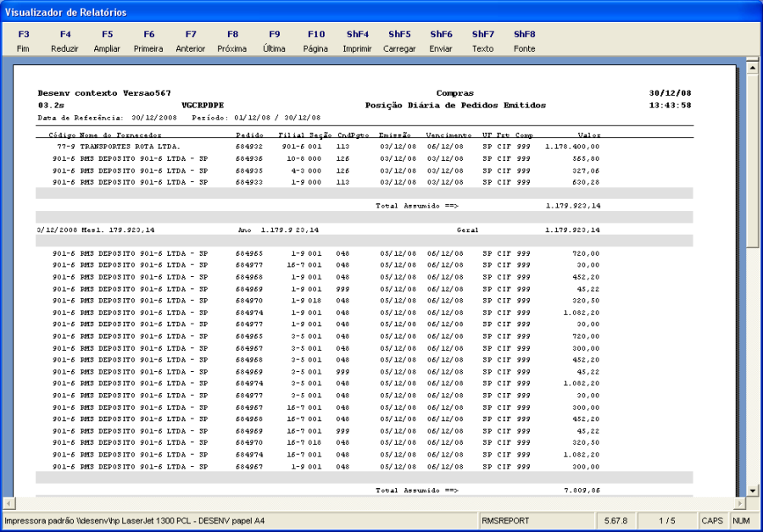
Task: Click F5 Ampliar to zoom in
Action: [107, 41]
